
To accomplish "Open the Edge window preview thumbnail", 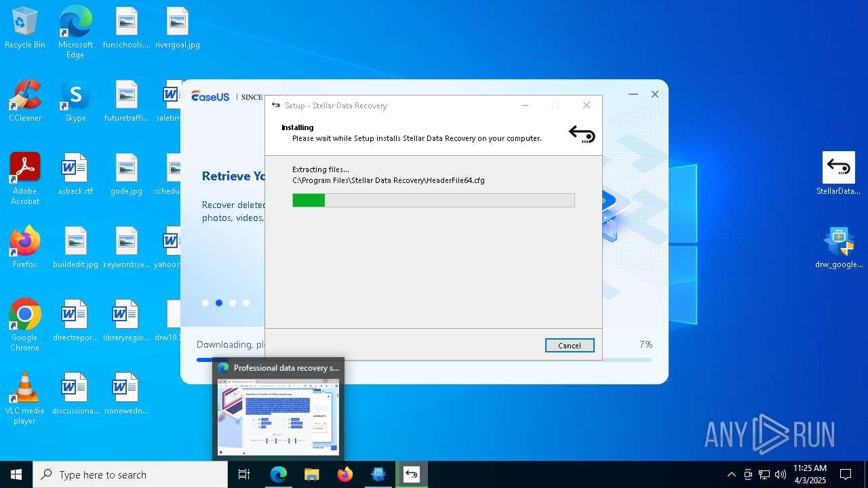I will tap(278, 417).
